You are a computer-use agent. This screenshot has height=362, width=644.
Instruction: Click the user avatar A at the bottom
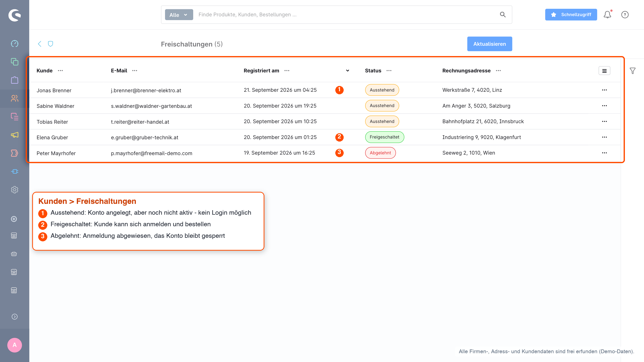tap(15, 345)
